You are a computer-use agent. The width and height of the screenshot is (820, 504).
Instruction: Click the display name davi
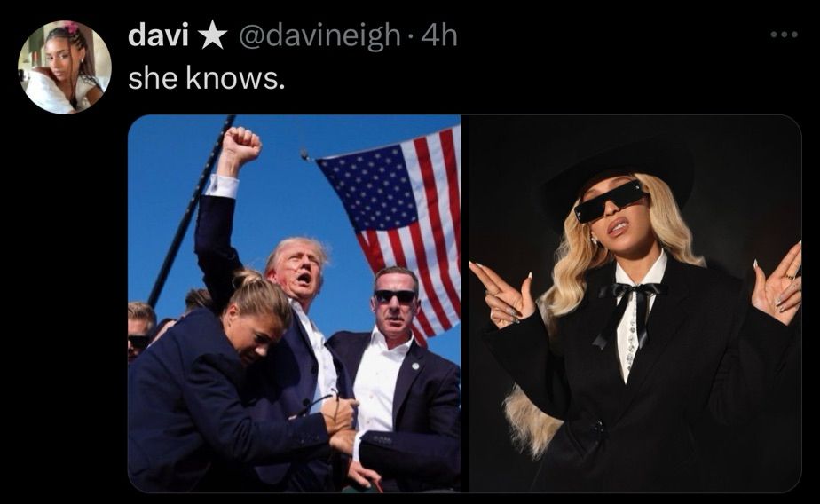[158, 35]
